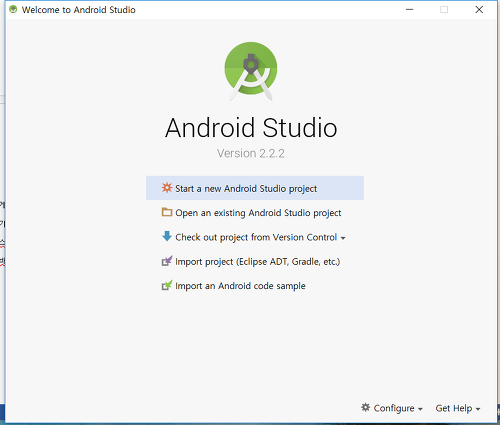
Task: Click the Configure gear icon
Action: pos(366,407)
